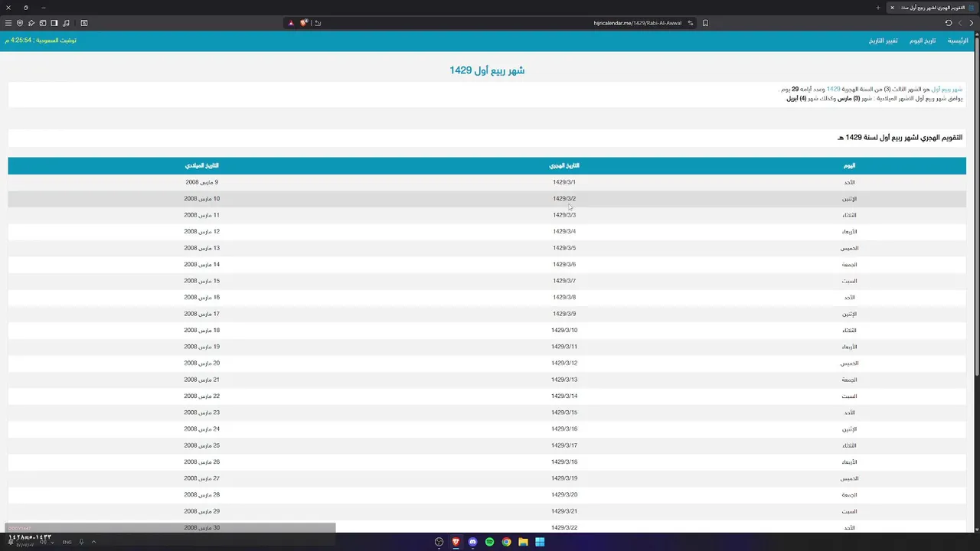This screenshot has height=551, width=980.
Task: Toggle the sidebar panel icon
Action: pos(54,23)
